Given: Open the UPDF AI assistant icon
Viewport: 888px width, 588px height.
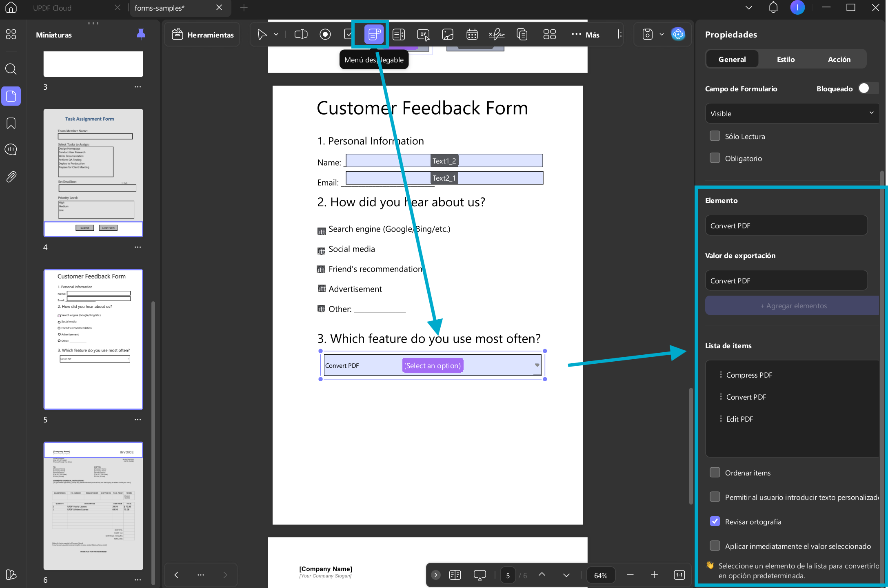Looking at the screenshot, I should (678, 34).
